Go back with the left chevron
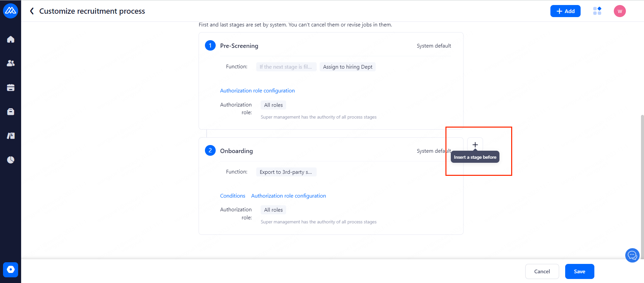 coord(32,11)
